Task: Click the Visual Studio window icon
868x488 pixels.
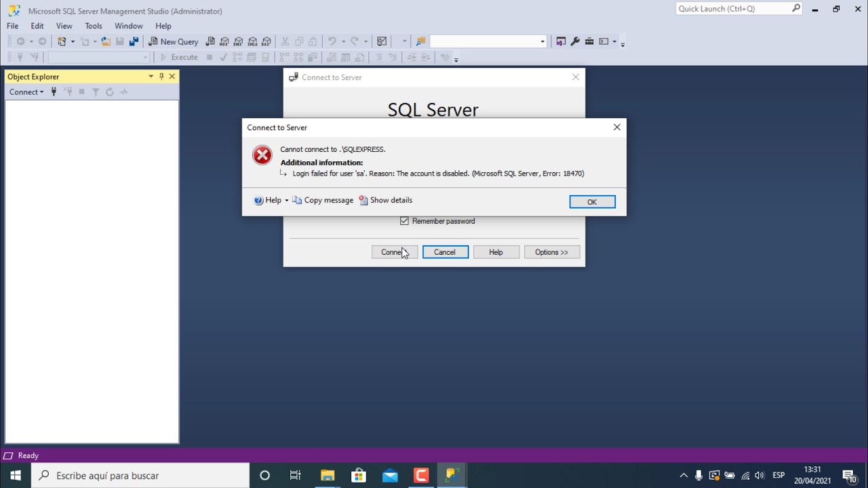Action: (561, 41)
